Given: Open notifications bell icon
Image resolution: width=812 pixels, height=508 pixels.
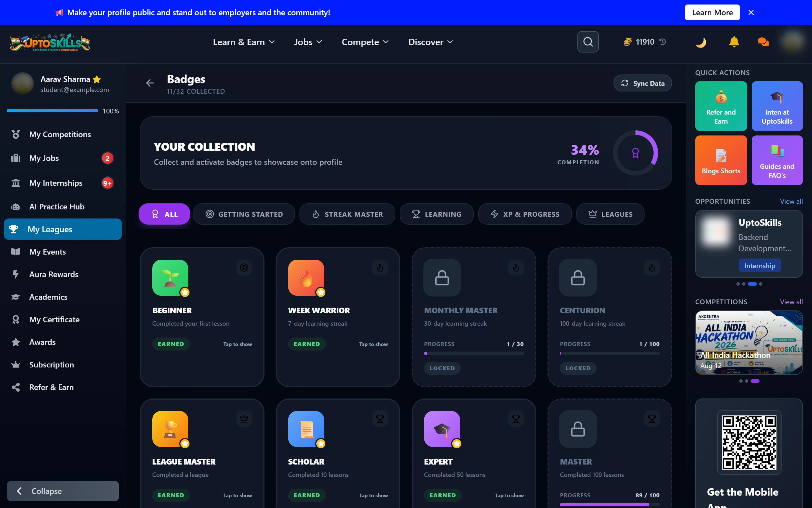Looking at the screenshot, I should [x=734, y=42].
